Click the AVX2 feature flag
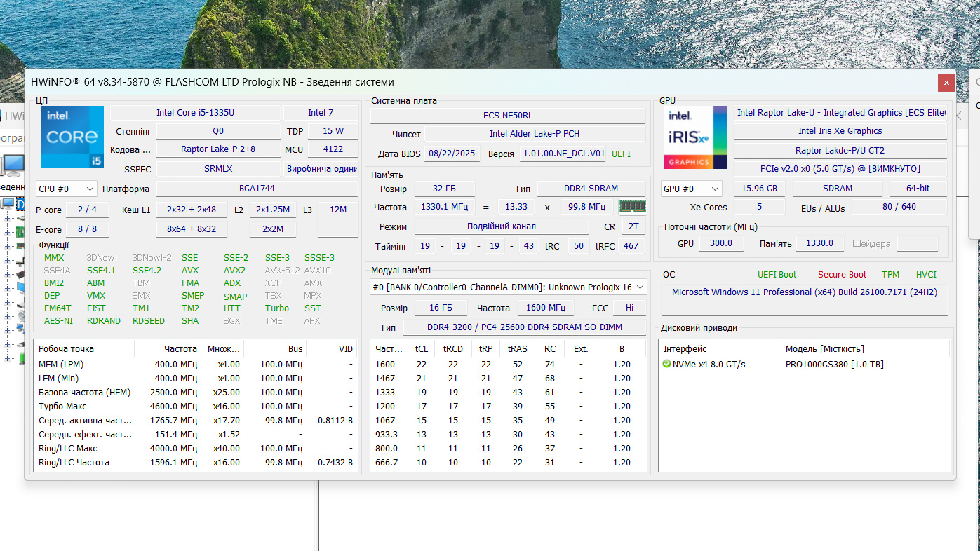The width and height of the screenshot is (980, 551). (x=234, y=270)
